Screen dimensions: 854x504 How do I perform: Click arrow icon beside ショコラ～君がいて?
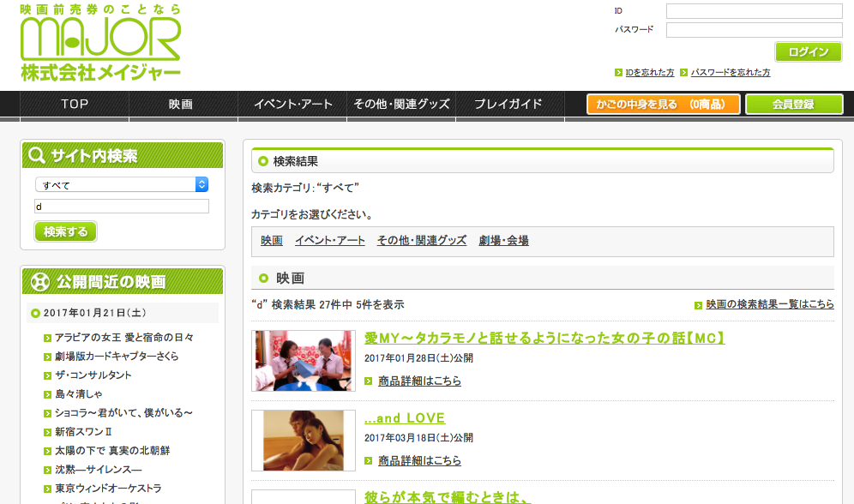[x=47, y=414]
